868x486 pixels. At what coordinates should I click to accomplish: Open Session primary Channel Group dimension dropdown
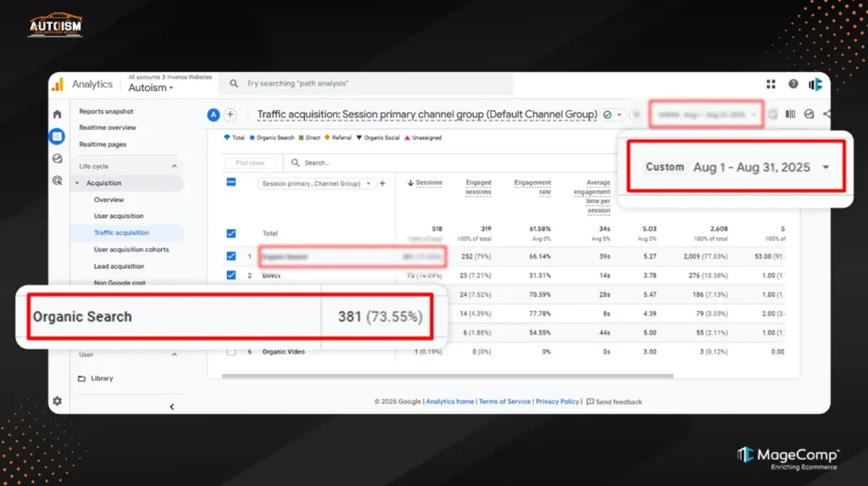[316, 183]
